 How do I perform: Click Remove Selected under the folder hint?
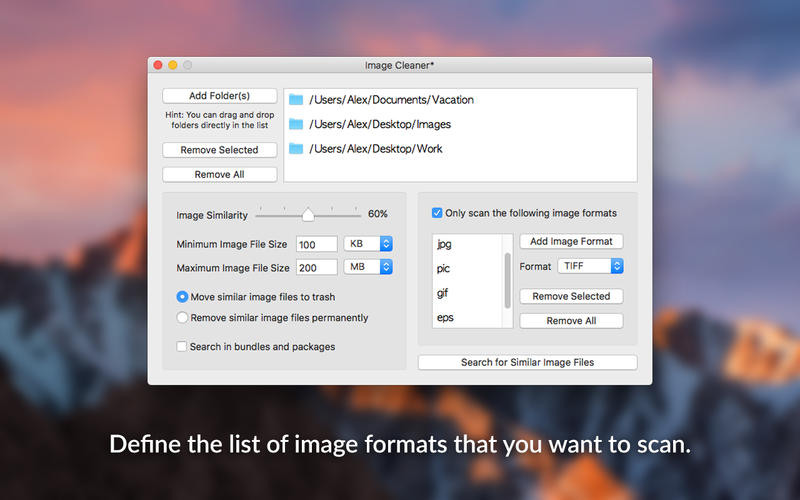coord(219,150)
